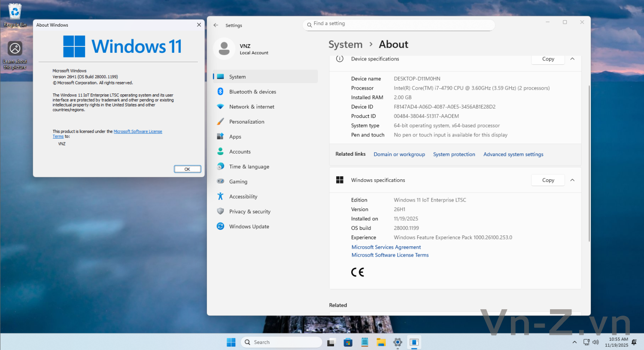Click the Find a setting search box

[399, 24]
